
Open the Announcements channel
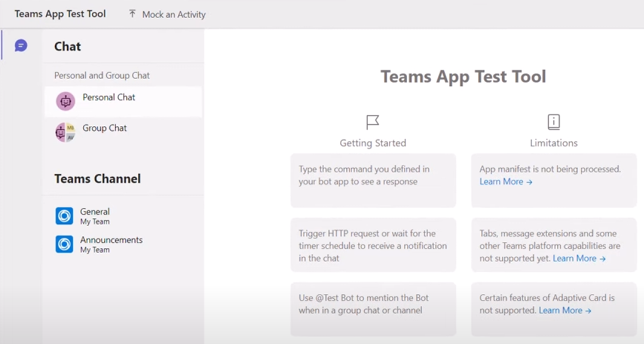pyautogui.click(x=123, y=244)
